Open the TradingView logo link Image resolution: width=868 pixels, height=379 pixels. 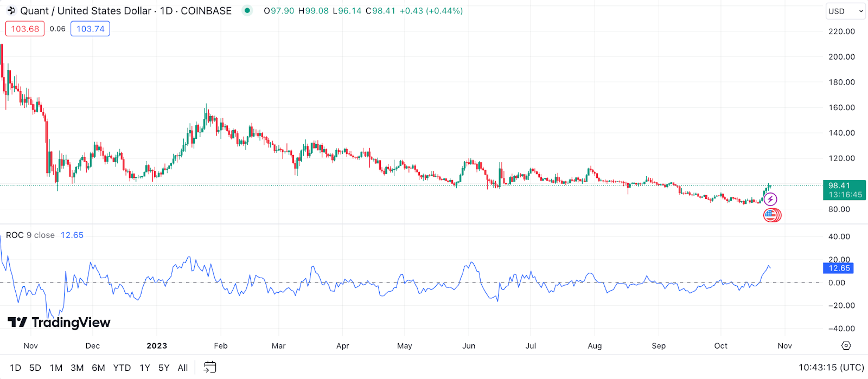point(59,323)
